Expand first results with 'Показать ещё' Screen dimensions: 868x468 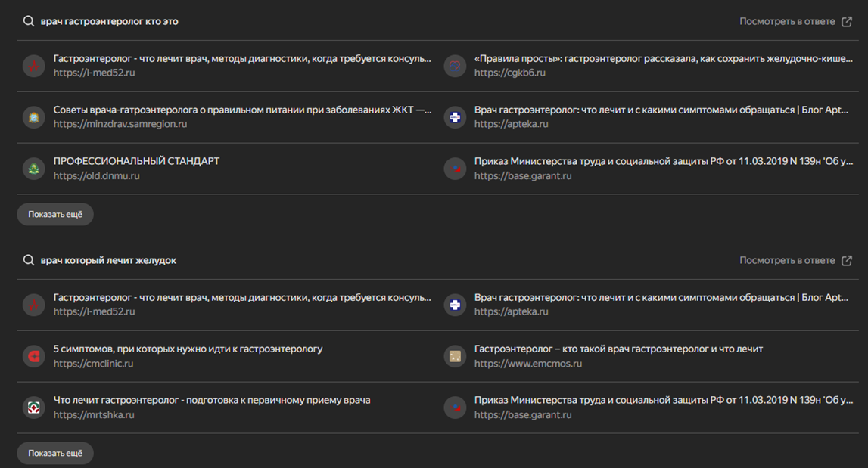coord(55,214)
